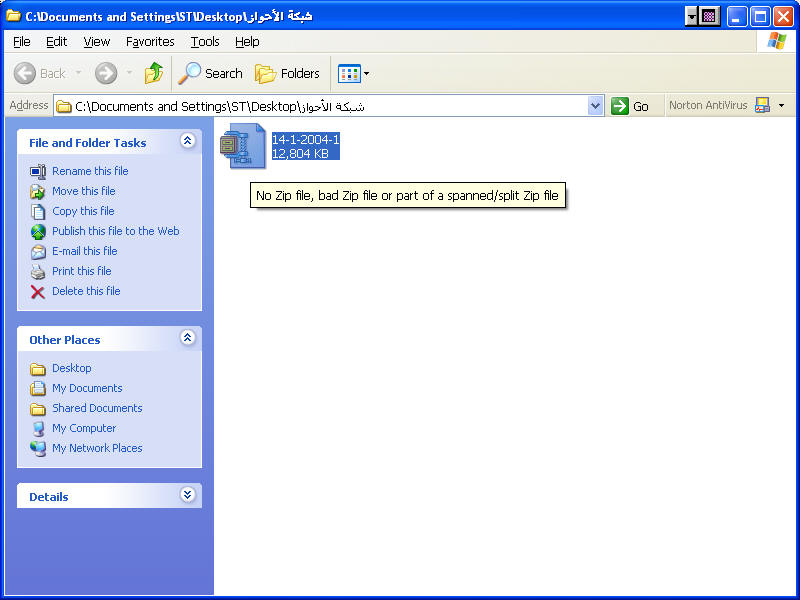Open the Views dropdown button
Screen dimensions: 800x600
354,73
